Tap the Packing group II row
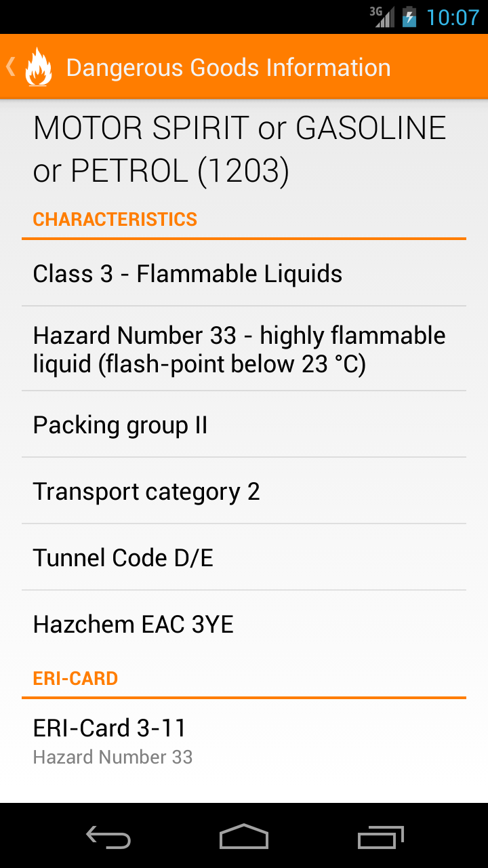The height and width of the screenshot is (868, 488). click(x=244, y=425)
